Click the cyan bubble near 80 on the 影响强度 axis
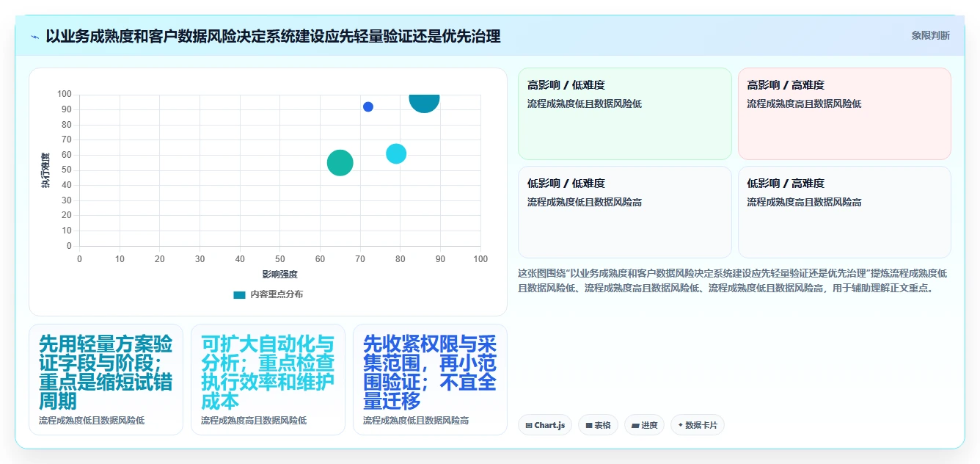 [x=396, y=154]
